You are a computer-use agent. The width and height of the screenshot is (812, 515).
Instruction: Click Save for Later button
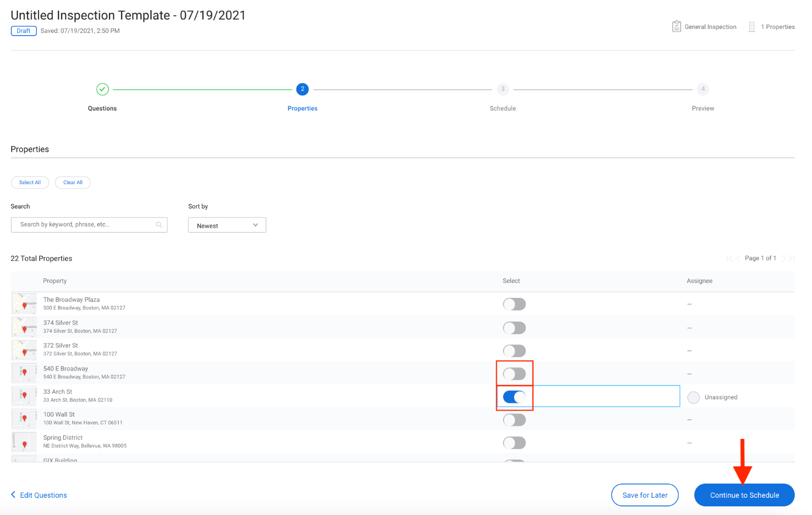pyautogui.click(x=645, y=495)
